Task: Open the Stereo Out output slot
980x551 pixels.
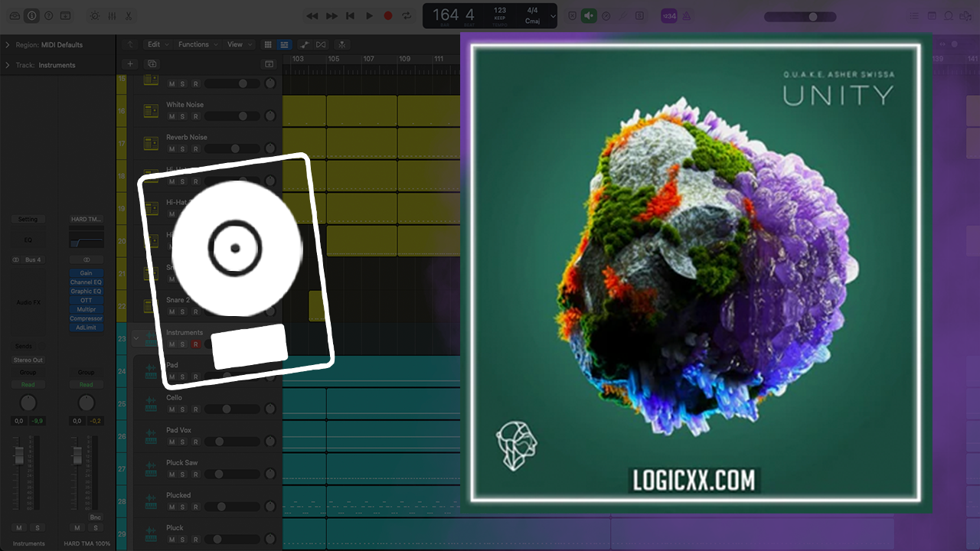Action: click(28, 360)
